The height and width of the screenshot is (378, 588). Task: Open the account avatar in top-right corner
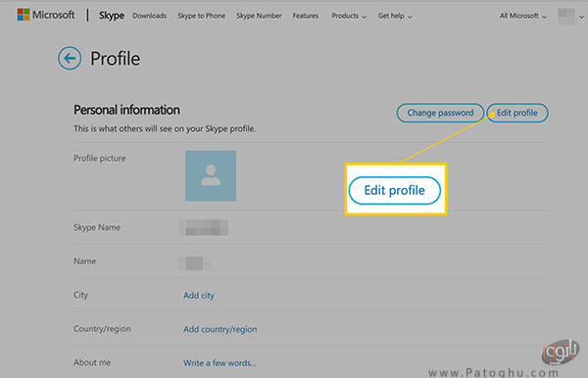(x=565, y=16)
